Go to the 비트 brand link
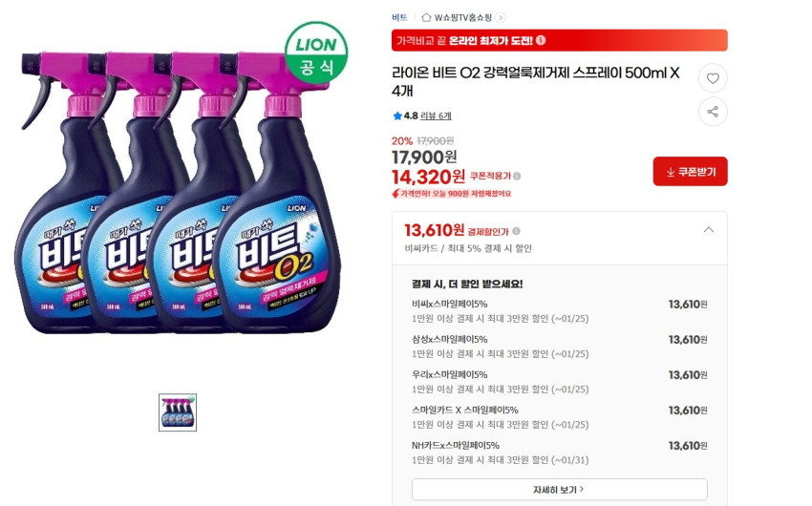812x506 pixels. click(399, 17)
